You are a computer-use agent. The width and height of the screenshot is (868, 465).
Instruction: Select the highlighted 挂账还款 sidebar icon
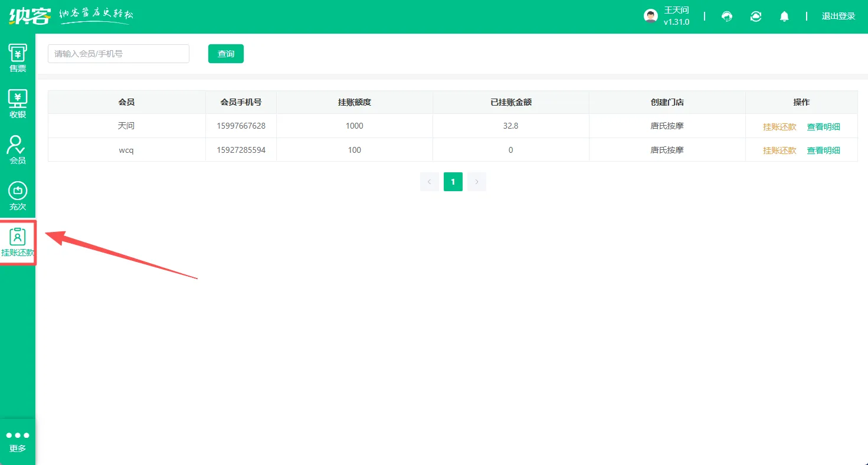pos(18,241)
